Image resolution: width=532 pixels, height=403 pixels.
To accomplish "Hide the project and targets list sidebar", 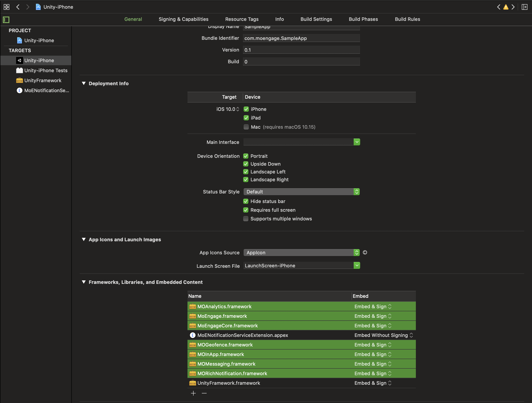I will [6, 20].
